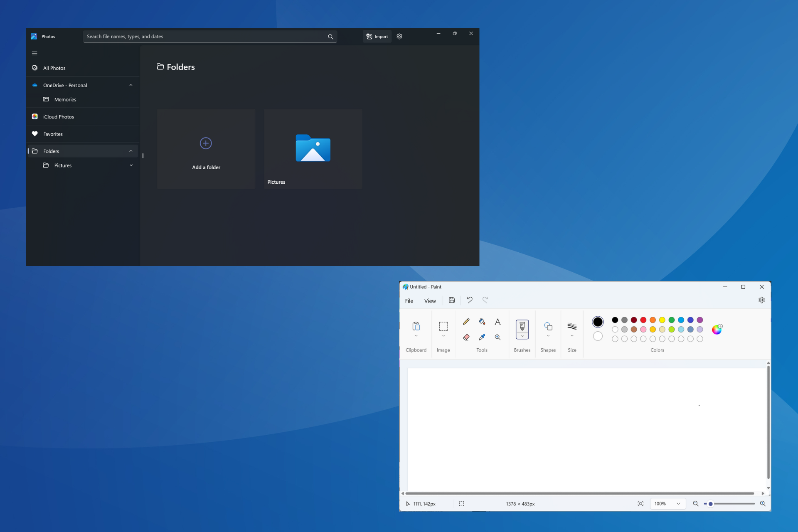Click the View menu in Paint
Screen dimensions: 798x532
tap(429, 300)
